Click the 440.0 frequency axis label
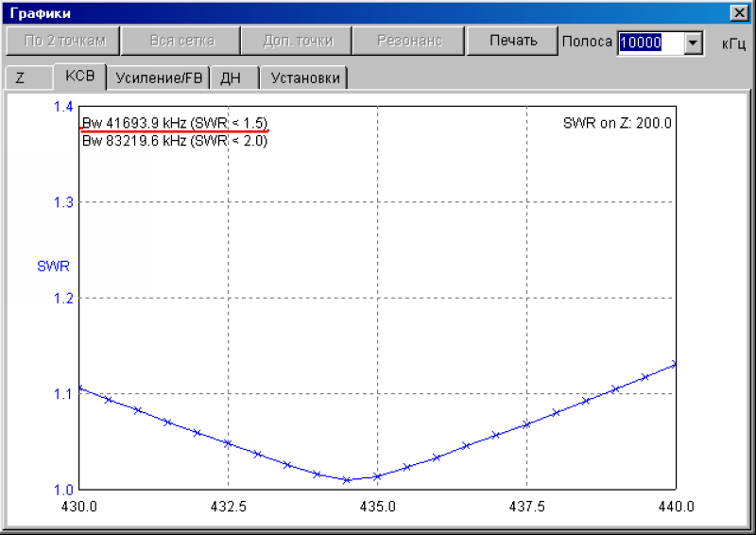Image resolution: width=756 pixels, height=535 pixels. click(x=676, y=506)
